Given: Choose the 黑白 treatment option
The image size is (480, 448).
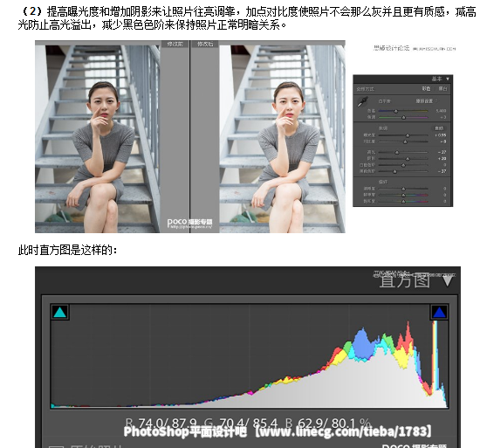Looking at the screenshot, I should [442, 88].
